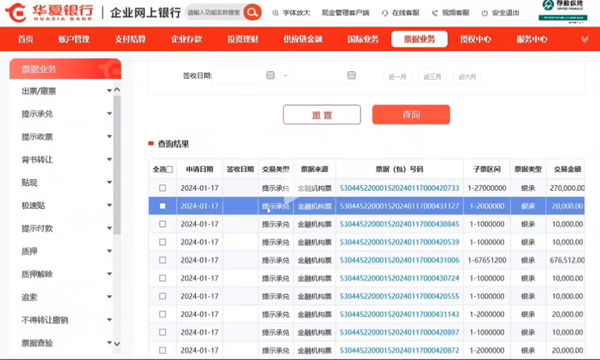Expand the 出票/撤票 sidebar menu
600x360 pixels.
[109, 91]
